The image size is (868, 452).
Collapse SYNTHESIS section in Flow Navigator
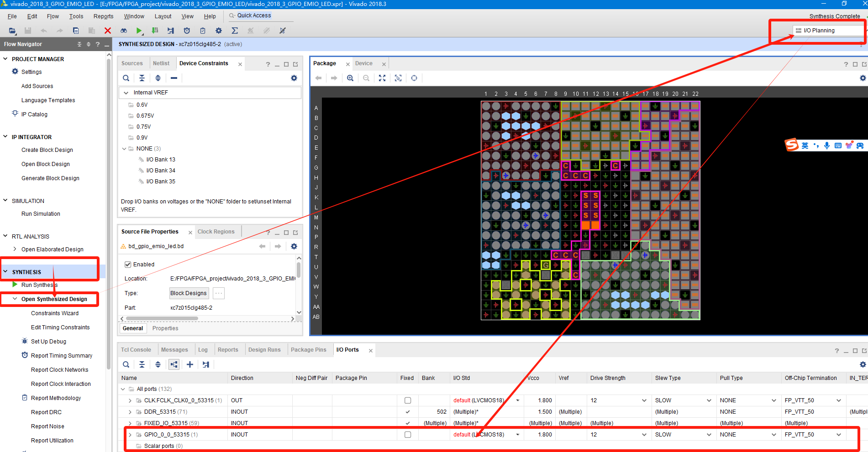[5, 272]
